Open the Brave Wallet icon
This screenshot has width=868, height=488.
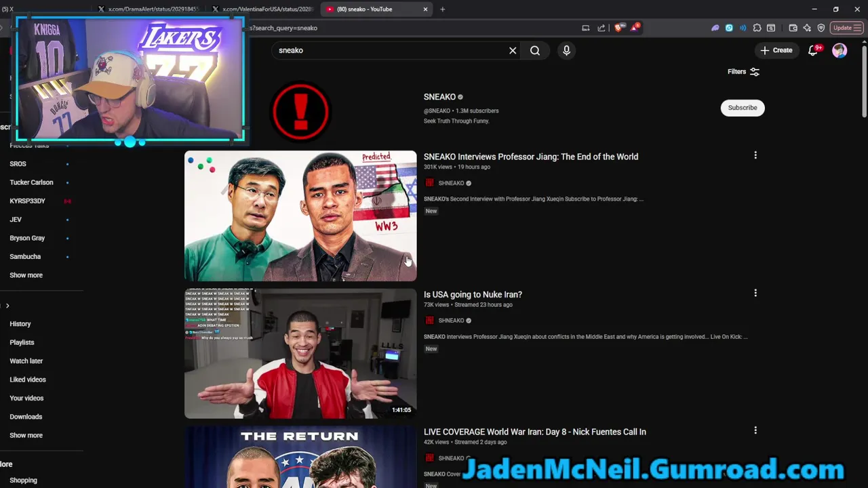point(793,28)
